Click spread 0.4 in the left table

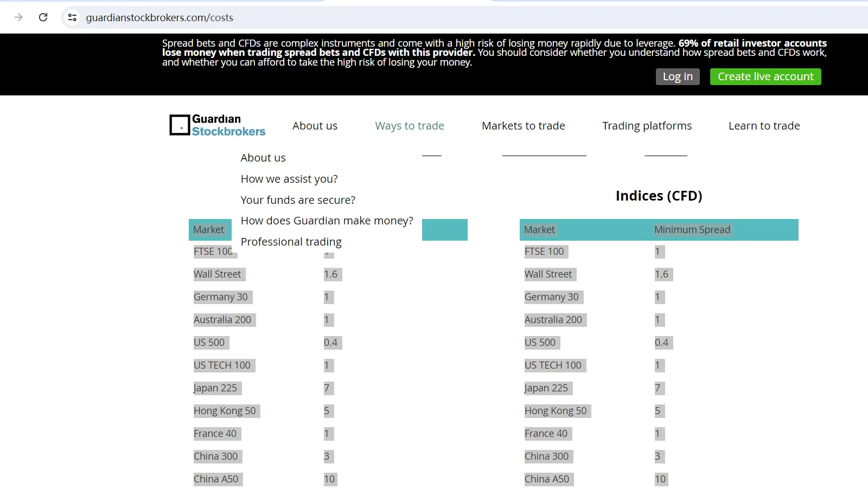[330, 343]
